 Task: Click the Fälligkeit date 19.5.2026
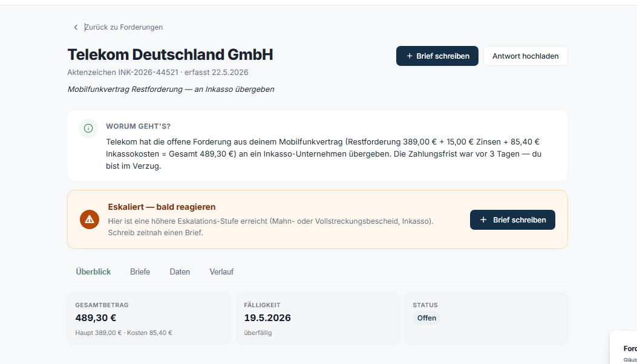[x=267, y=317]
